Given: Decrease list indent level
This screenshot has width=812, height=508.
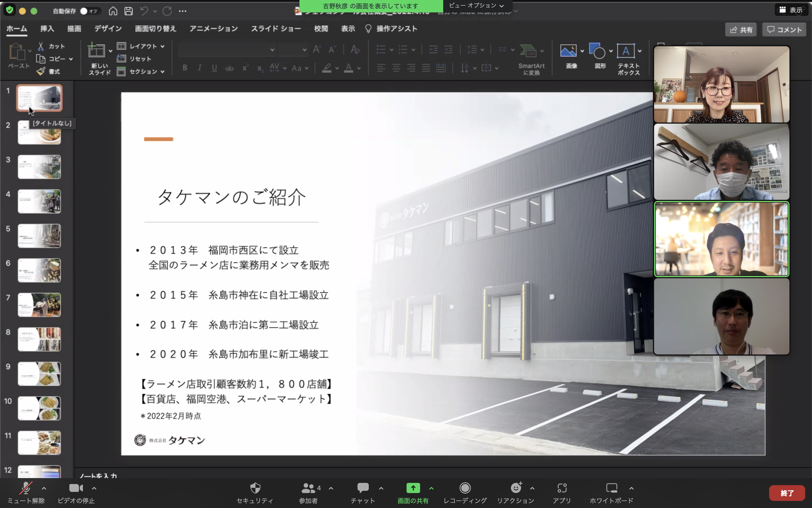Looking at the screenshot, I should (x=434, y=50).
